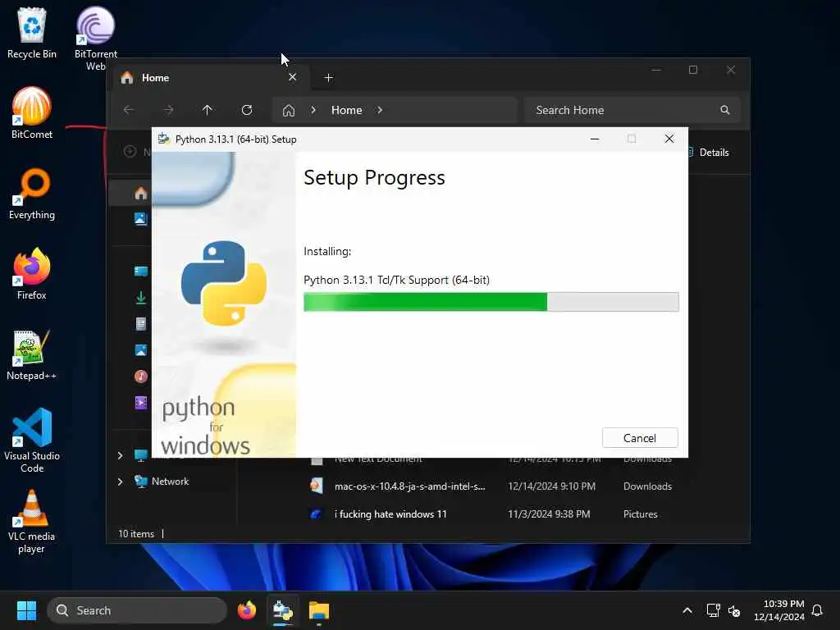Launch Visual Studio Code desktop shortcut
The height and width of the screenshot is (630, 840).
(32, 441)
